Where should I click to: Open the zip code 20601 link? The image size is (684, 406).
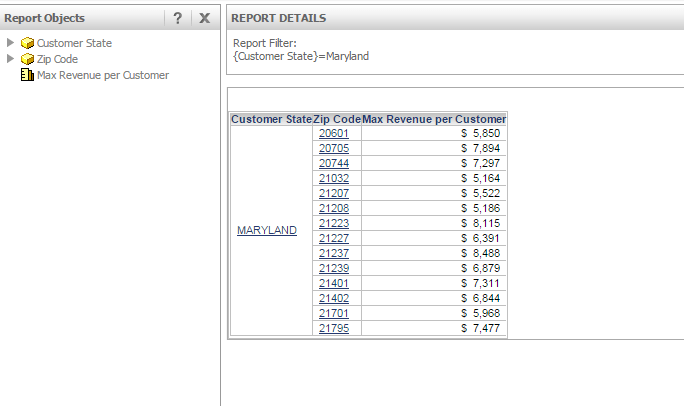(x=334, y=133)
